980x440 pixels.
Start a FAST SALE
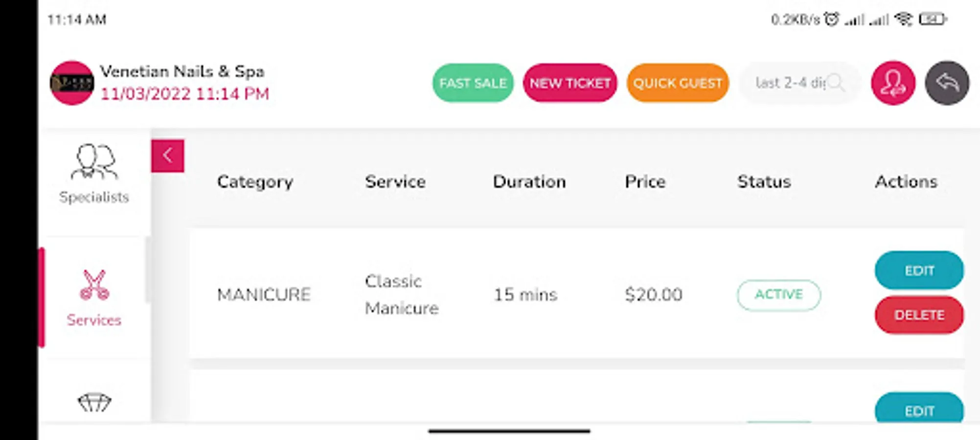pyautogui.click(x=473, y=83)
